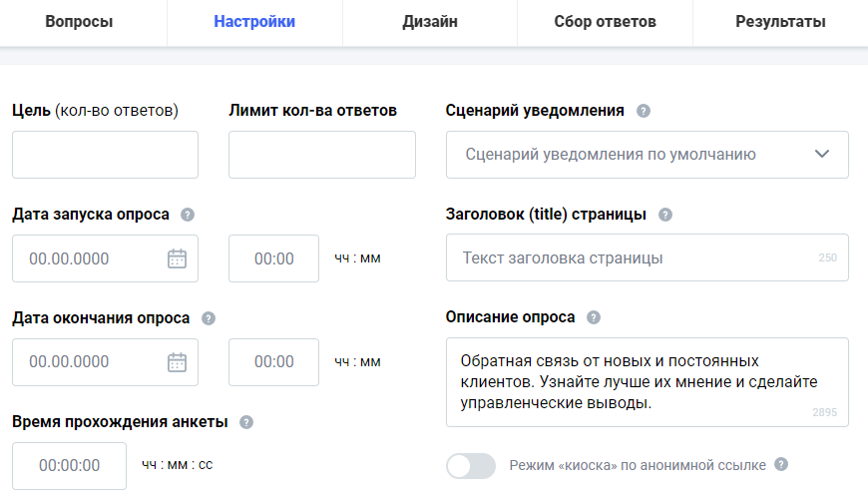
Task: Show help for survey description
Action: tap(594, 317)
